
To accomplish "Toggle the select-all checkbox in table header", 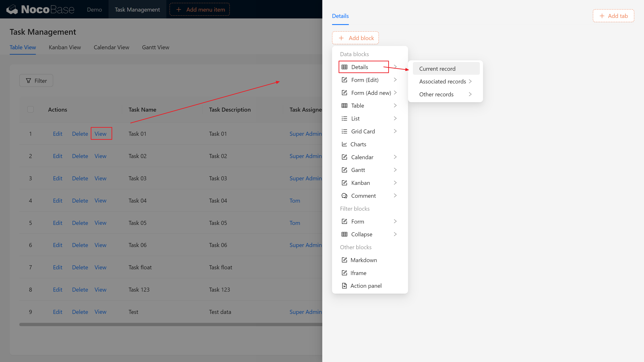I will [31, 109].
